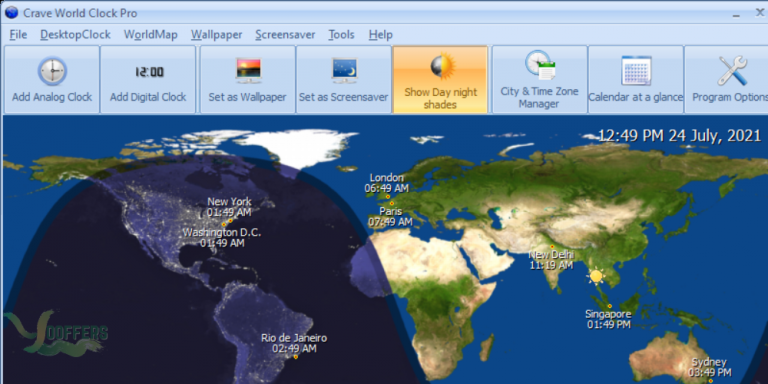Select the Set as Wallpaper icon

tap(248, 71)
